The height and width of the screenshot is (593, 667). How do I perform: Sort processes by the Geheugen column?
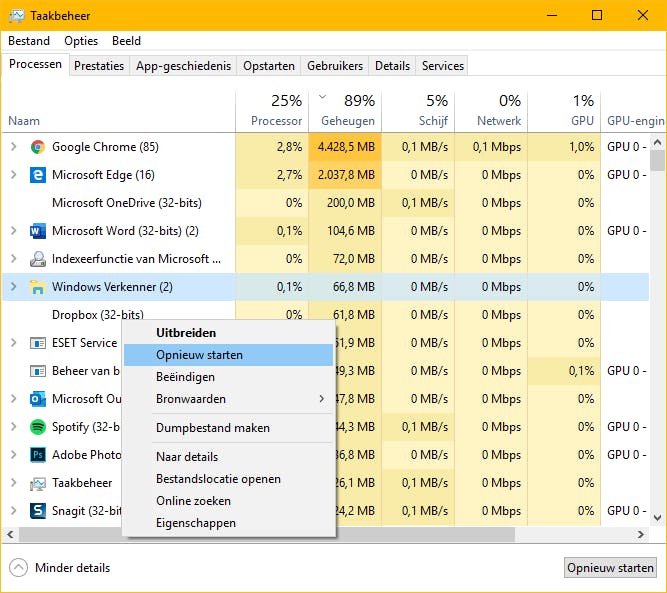pos(345,120)
